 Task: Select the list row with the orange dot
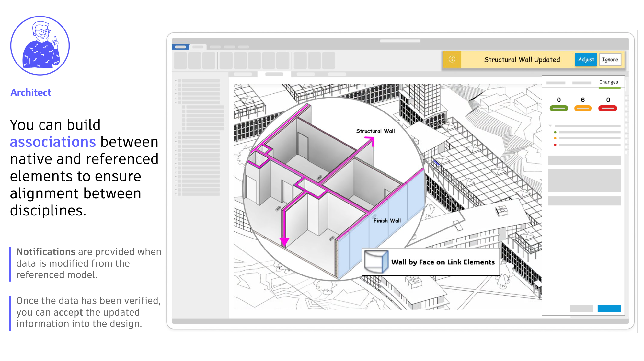point(587,138)
